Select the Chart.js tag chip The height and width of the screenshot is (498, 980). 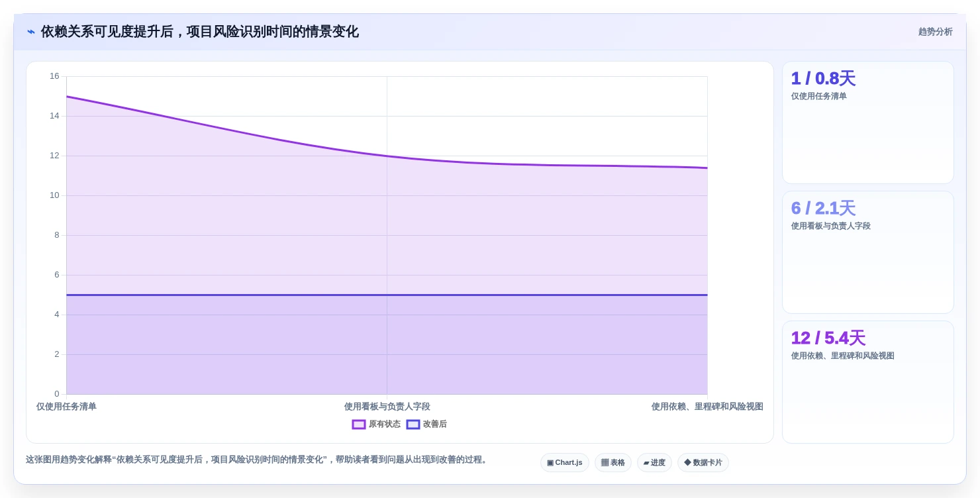coord(565,462)
